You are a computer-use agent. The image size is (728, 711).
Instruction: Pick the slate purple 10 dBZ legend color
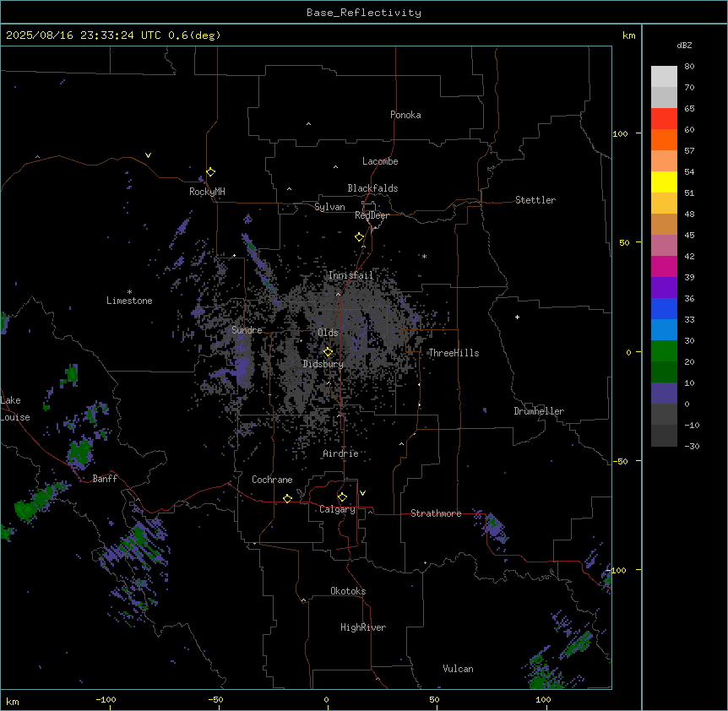coord(664,393)
